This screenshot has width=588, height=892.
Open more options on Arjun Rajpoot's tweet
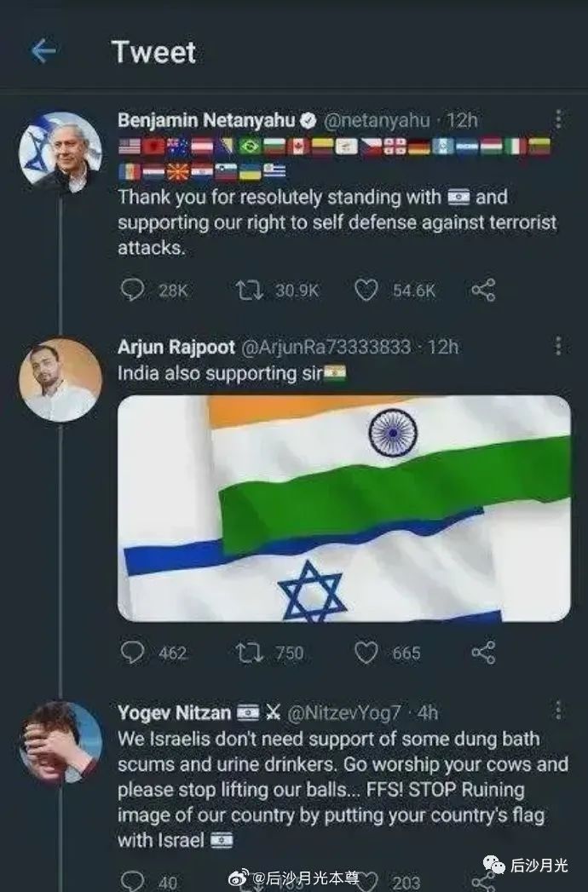coord(558,346)
